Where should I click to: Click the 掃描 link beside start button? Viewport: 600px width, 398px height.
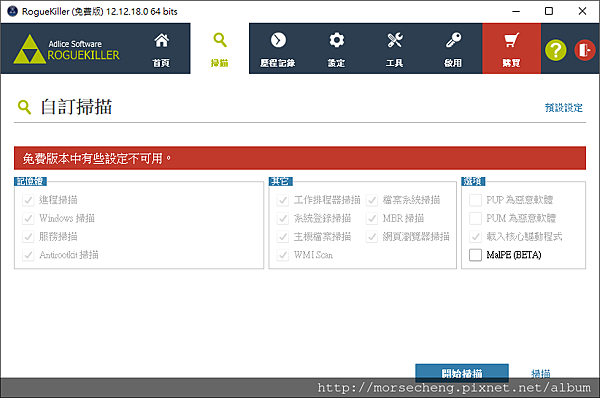(x=541, y=373)
